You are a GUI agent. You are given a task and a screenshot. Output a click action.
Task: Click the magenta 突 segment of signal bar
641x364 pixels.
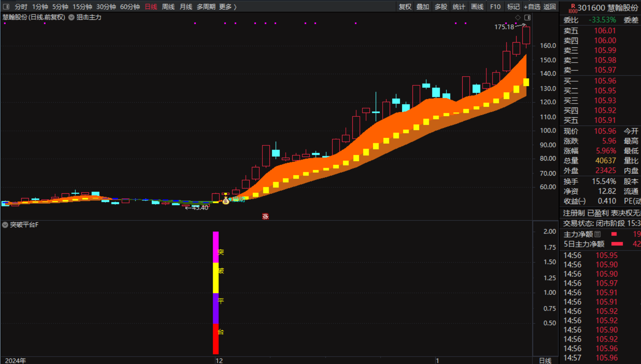pyautogui.click(x=216, y=247)
